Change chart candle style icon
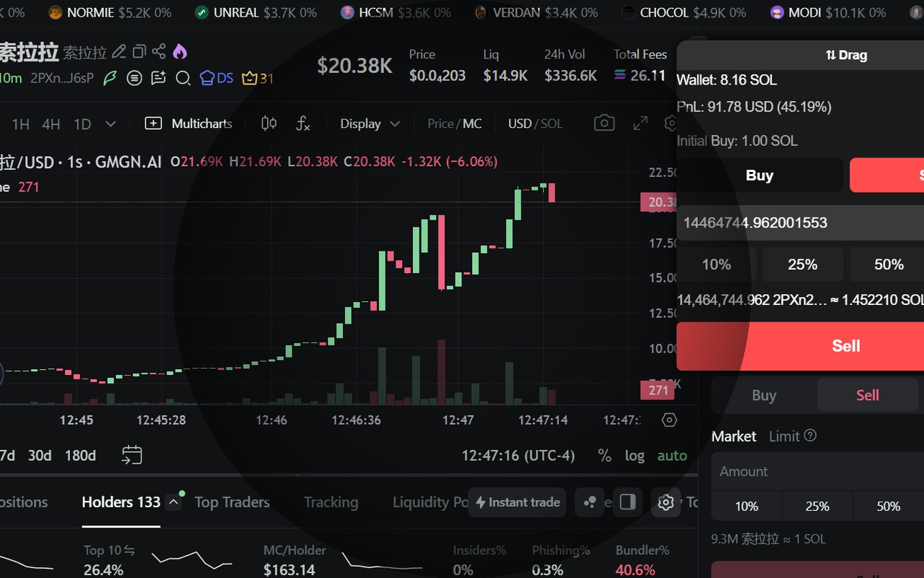 (269, 124)
